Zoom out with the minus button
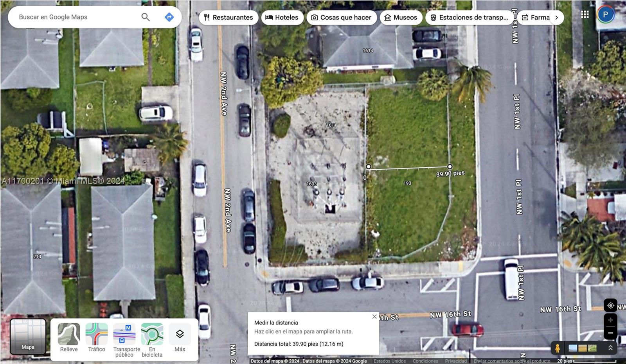Viewport: 626px width, 364px height. (x=610, y=333)
